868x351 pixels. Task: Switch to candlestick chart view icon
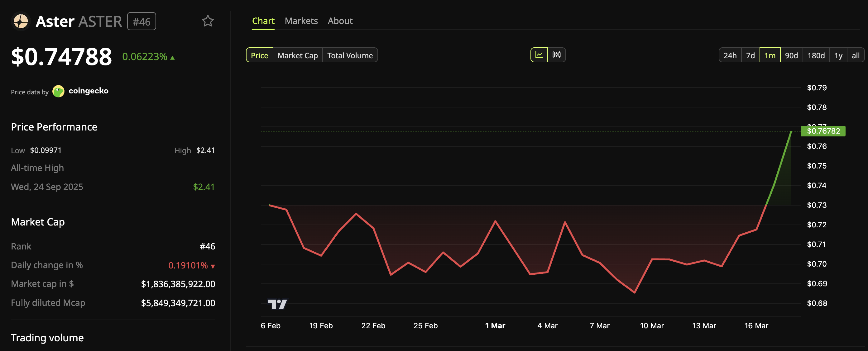point(556,55)
